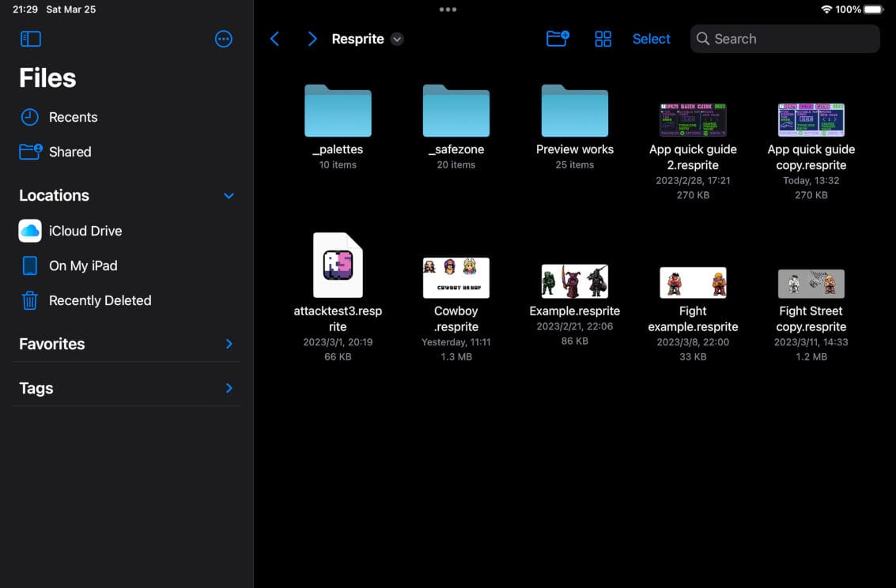896x588 pixels.
Task: Open the _palettes folder
Action: [338, 111]
